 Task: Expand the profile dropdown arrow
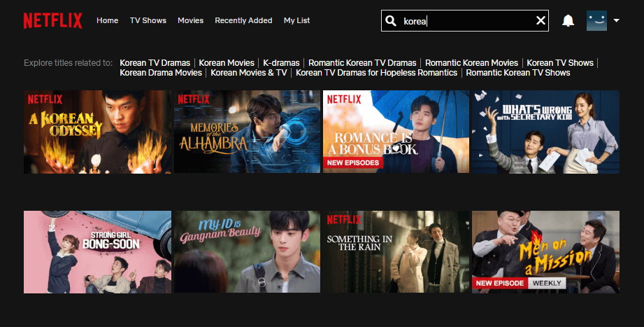(x=617, y=20)
